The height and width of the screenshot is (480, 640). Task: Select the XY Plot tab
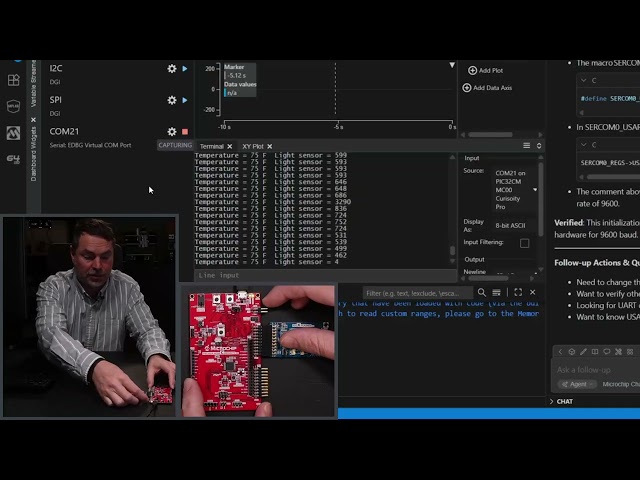(253, 146)
